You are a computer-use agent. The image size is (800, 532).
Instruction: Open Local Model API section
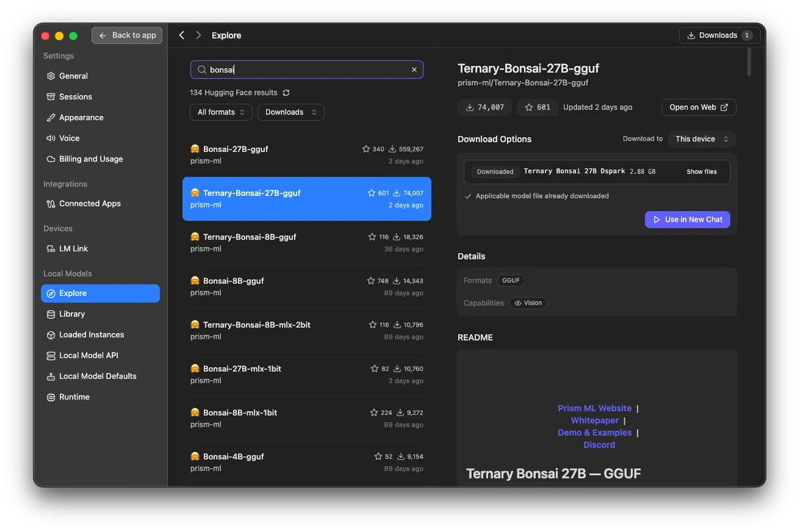click(x=100, y=355)
